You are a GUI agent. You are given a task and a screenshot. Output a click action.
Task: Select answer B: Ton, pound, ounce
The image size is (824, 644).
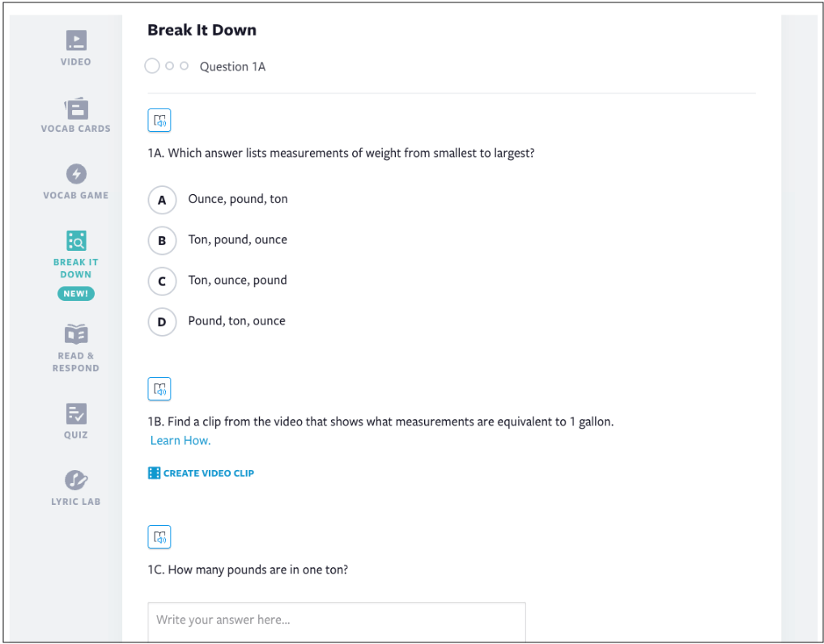[162, 240]
